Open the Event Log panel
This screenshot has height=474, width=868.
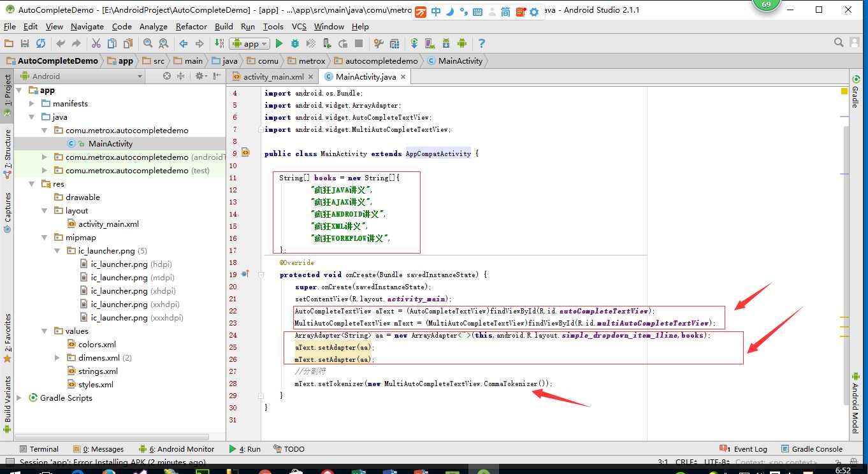pyautogui.click(x=743, y=449)
